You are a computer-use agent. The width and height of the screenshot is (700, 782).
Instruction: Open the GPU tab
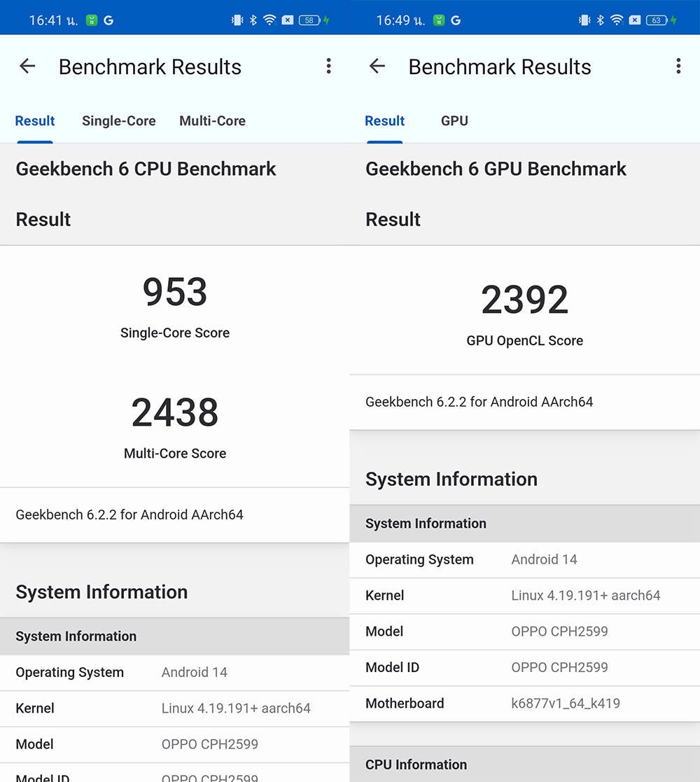tap(454, 121)
